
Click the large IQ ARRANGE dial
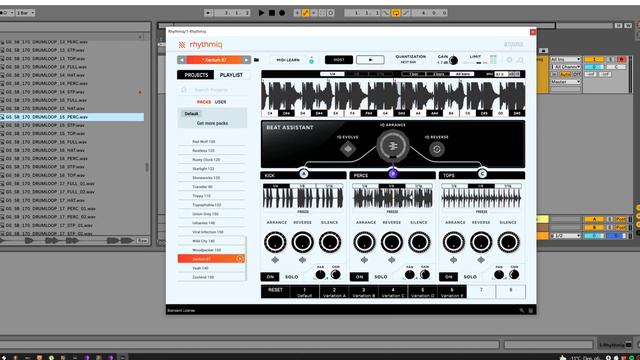click(393, 146)
